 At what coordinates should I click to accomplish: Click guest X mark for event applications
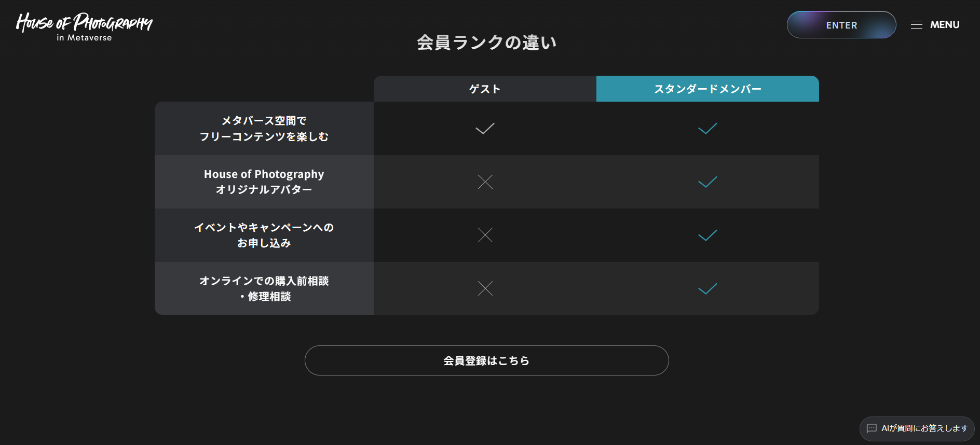point(485,235)
